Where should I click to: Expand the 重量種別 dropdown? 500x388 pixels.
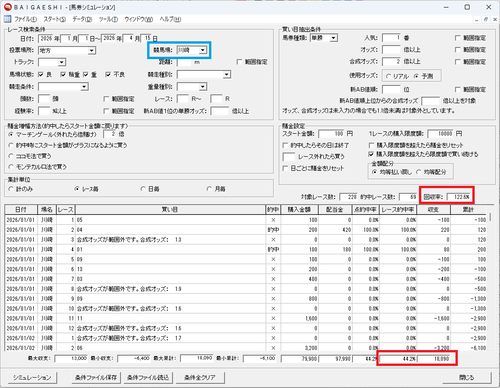click(203, 87)
